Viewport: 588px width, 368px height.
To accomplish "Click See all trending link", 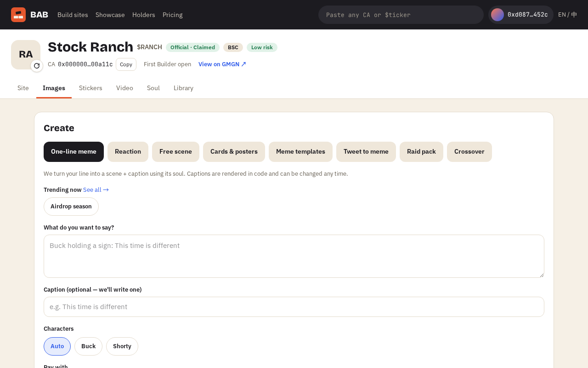I will click(x=96, y=190).
